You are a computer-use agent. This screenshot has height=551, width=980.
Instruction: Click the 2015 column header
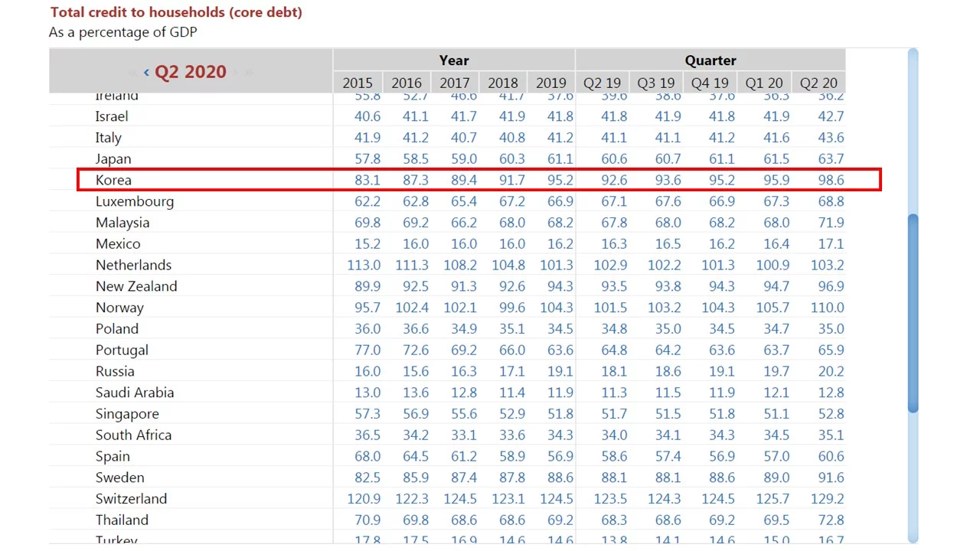click(357, 83)
